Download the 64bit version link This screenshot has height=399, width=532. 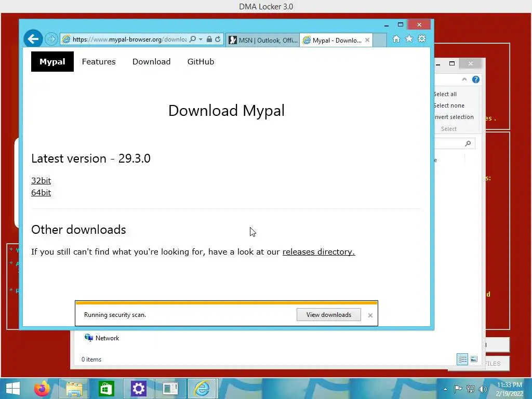41,192
